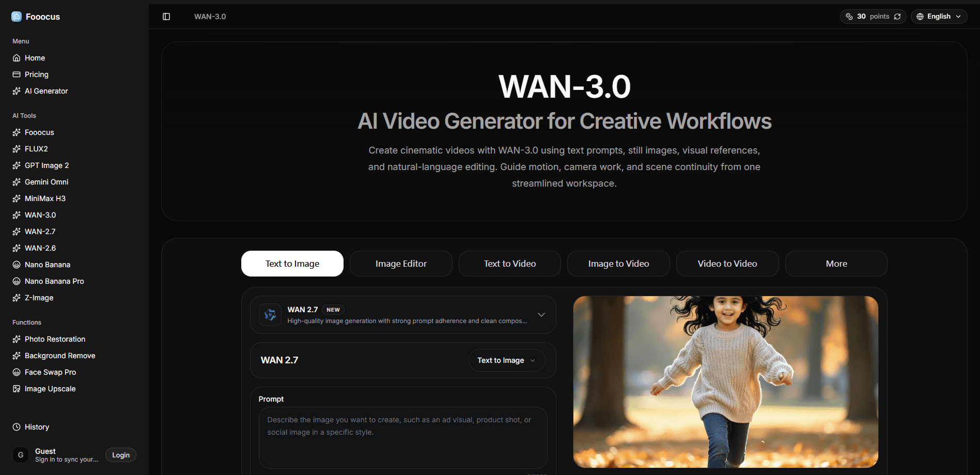Click the sparkle icon beside WAN-2.6
The image size is (980, 475).
click(x=17, y=248)
